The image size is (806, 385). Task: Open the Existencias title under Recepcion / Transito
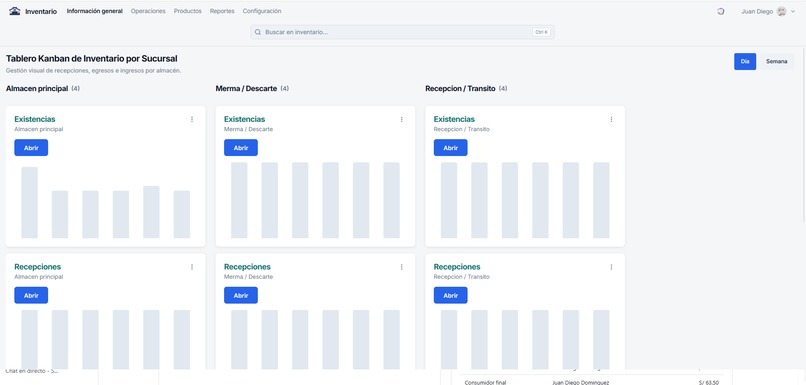(454, 119)
